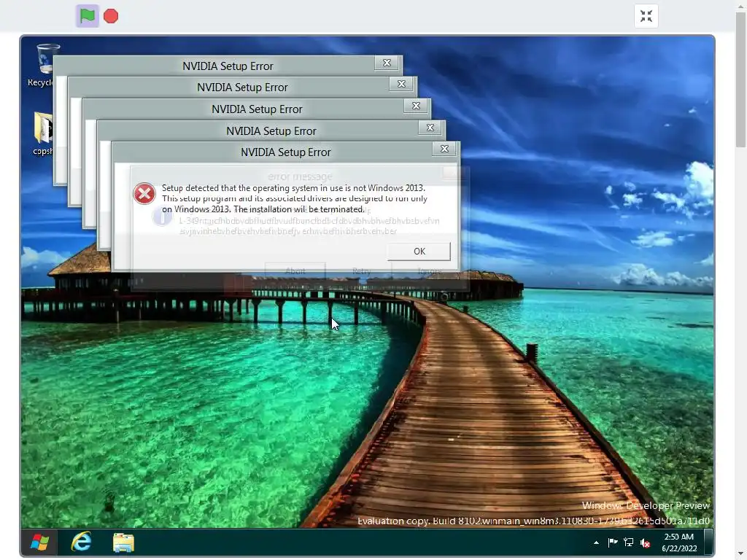Select the copsh folder icon on the desktop
The height and width of the screenshot is (560, 747).
pyautogui.click(x=43, y=133)
